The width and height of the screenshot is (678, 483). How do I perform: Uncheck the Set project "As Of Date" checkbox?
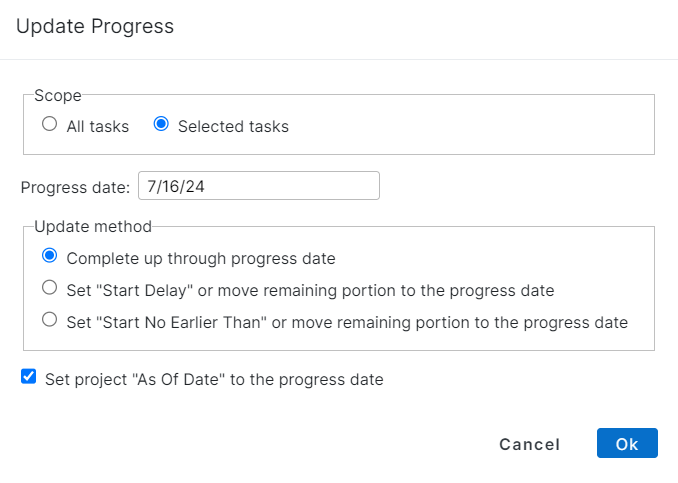(x=29, y=378)
